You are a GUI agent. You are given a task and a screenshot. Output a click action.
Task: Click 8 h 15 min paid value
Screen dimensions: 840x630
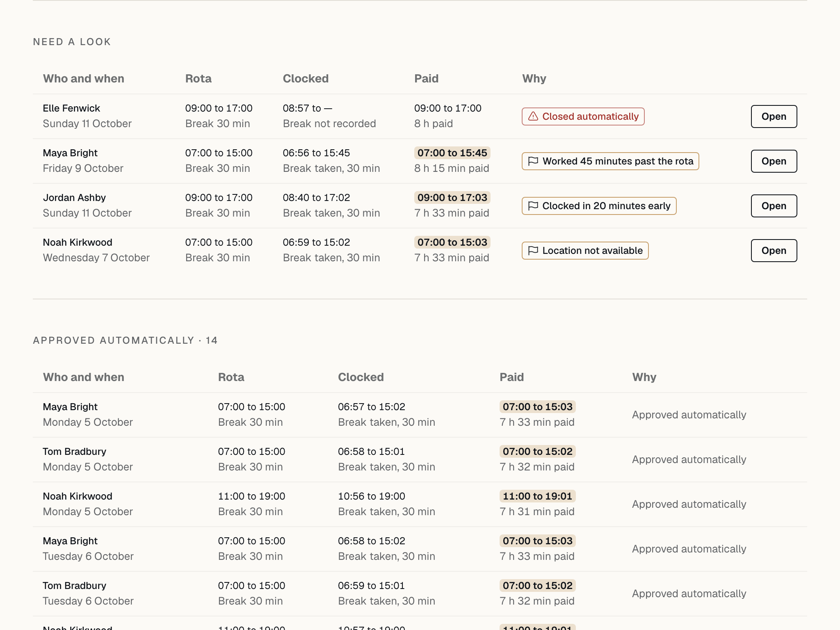(452, 169)
